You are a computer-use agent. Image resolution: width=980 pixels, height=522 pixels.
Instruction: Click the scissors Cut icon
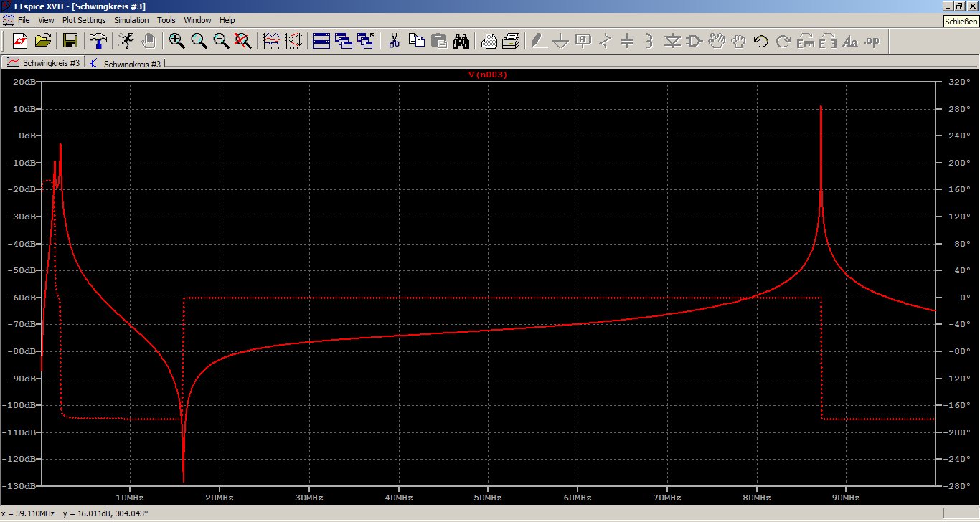[x=394, y=41]
